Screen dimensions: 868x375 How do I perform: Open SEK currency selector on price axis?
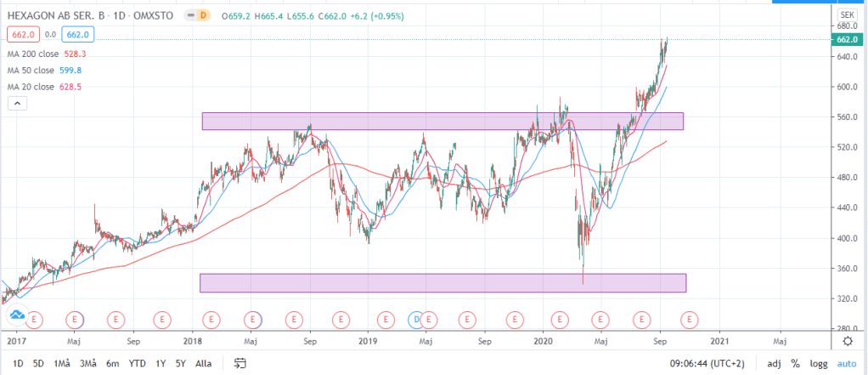click(x=847, y=15)
